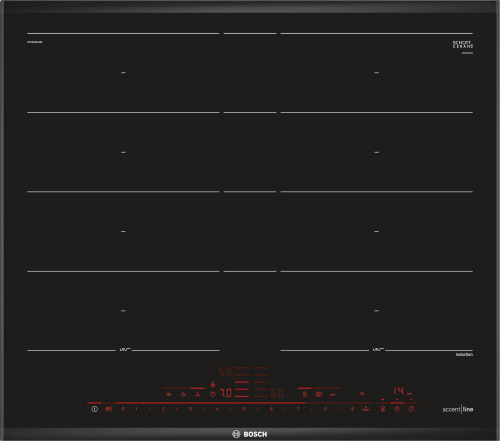Tap the main power on/off symbol

tap(95, 409)
